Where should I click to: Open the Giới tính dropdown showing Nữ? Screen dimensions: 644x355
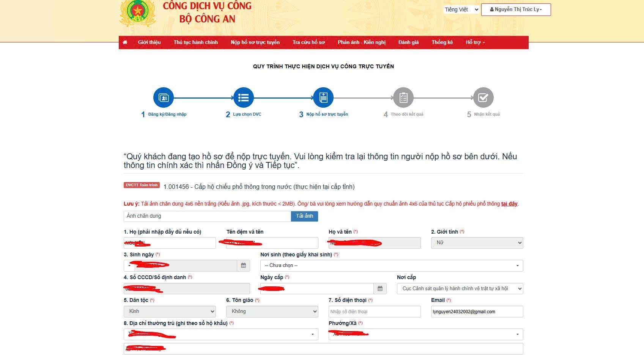tap(477, 243)
